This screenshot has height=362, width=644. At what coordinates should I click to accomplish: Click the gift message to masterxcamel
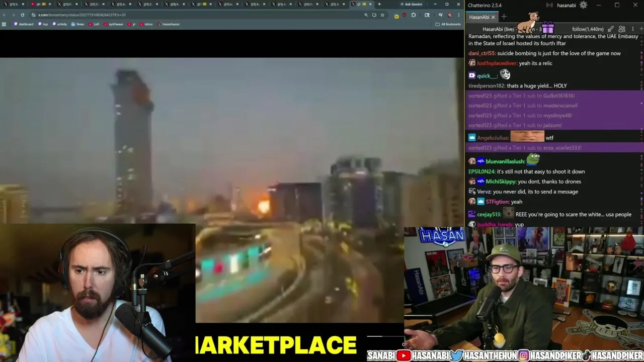pos(554,106)
